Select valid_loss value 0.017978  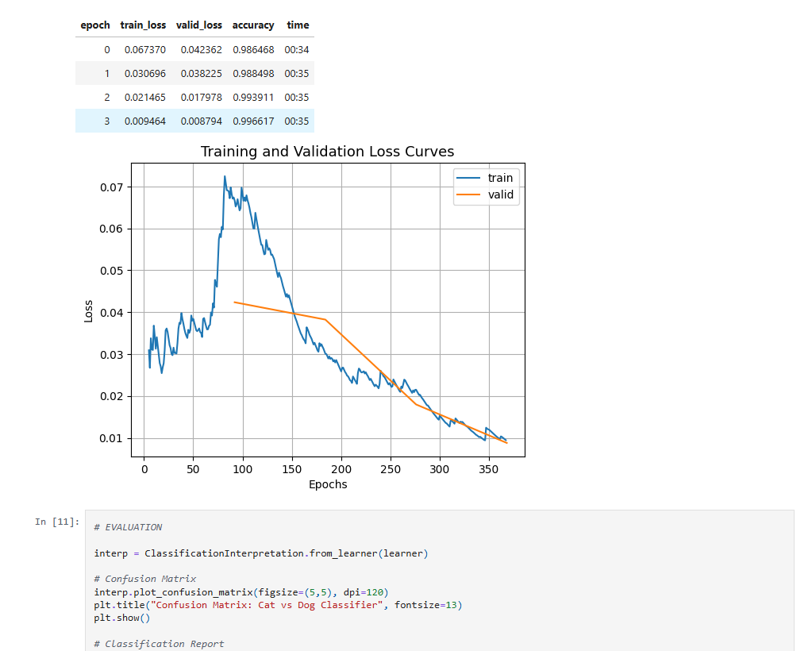point(201,98)
